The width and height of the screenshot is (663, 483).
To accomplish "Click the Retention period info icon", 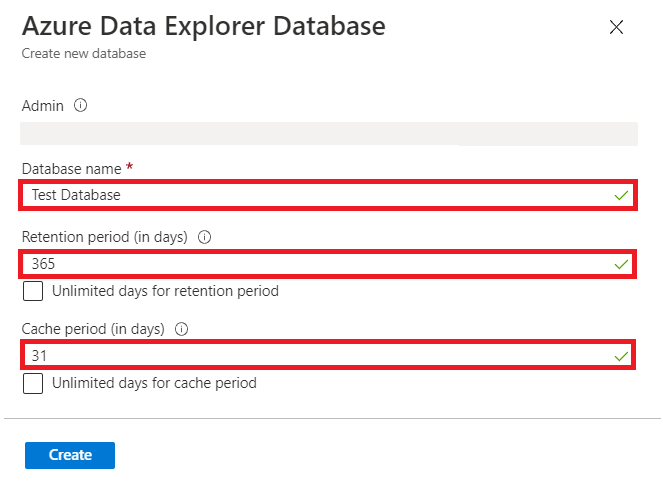I will click(x=204, y=237).
